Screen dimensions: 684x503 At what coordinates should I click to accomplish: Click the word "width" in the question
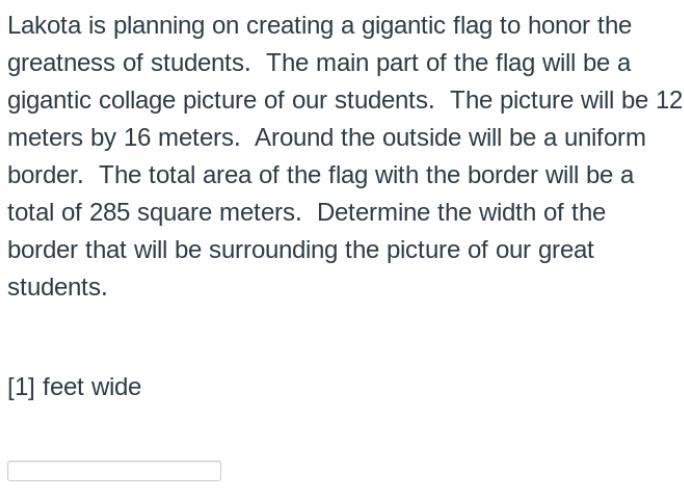(x=507, y=212)
